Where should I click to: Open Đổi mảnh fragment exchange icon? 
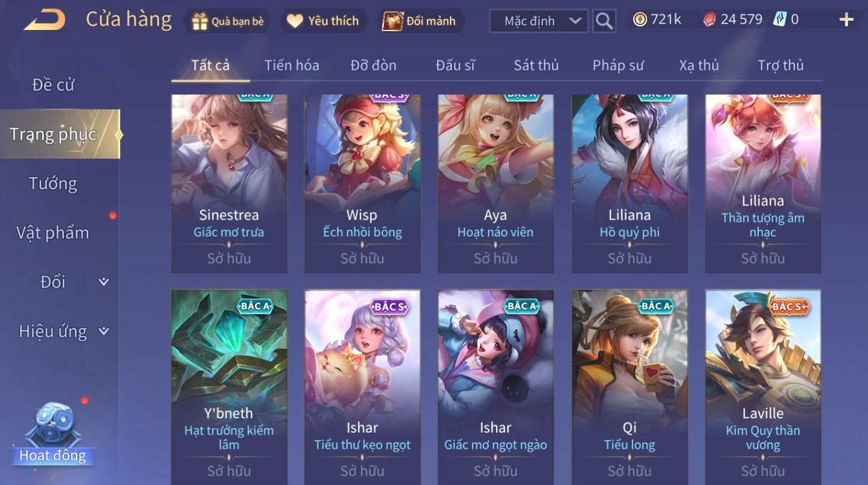393,21
